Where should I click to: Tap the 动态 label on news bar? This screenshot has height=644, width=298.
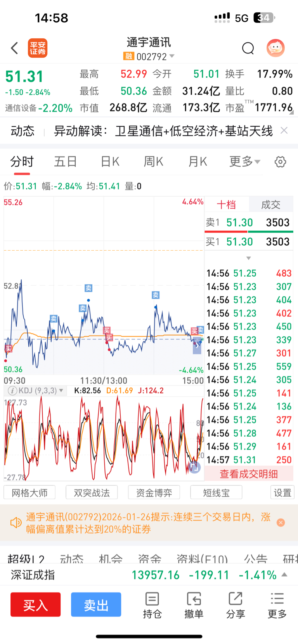pyautogui.click(x=23, y=131)
